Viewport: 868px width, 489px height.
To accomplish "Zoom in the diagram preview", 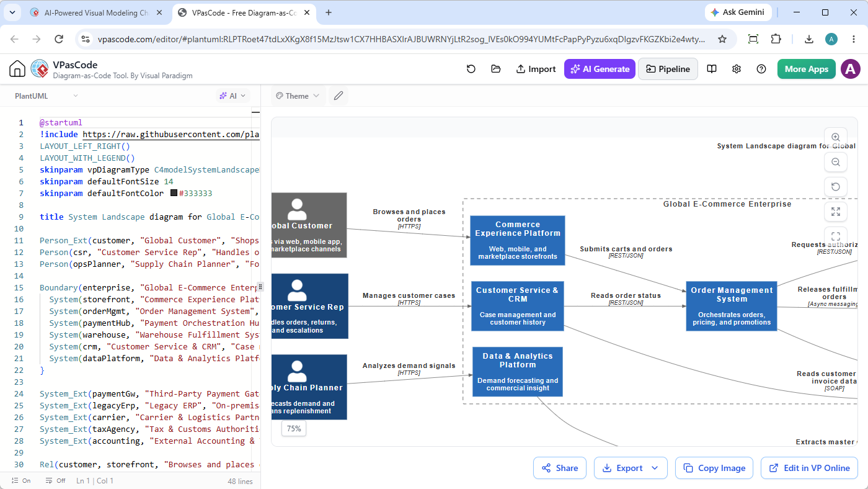I will point(836,137).
